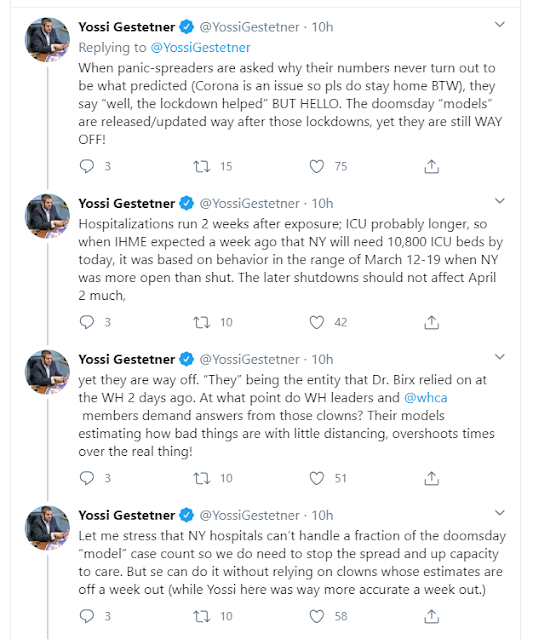Screen dimensions: 533x640
Task: Expand more options on NY hospitals tweet
Action: click(500, 513)
